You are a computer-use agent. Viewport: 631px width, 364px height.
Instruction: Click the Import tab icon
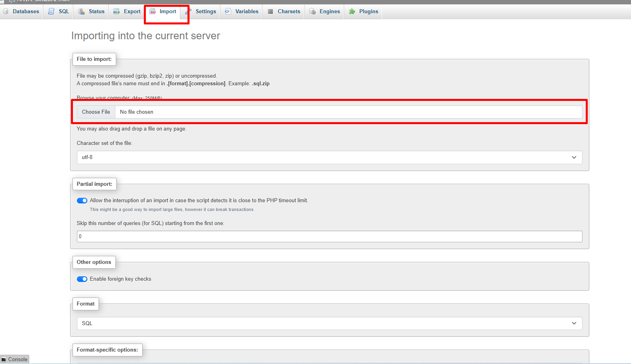pyautogui.click(x=153, y=12)
